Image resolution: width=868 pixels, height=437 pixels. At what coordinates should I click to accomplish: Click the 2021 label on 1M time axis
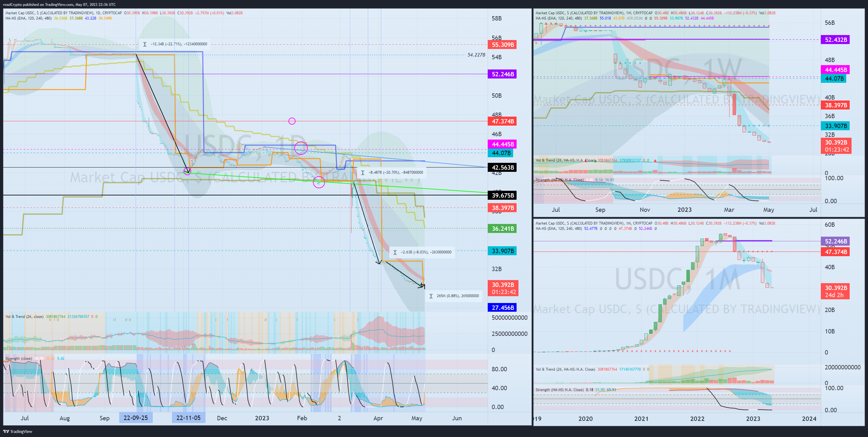(x=641, y=418)
